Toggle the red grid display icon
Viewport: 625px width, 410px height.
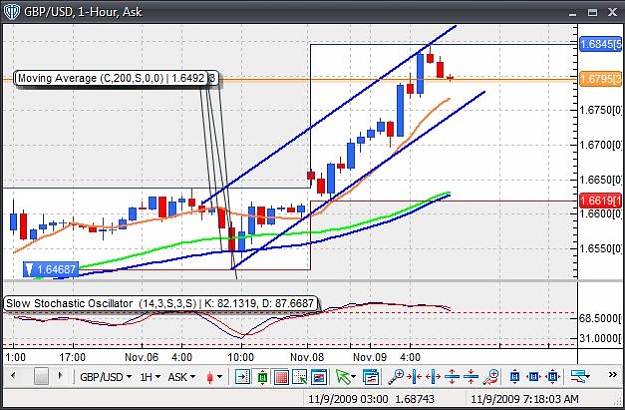pyautogui.click(x=281, y=377)
